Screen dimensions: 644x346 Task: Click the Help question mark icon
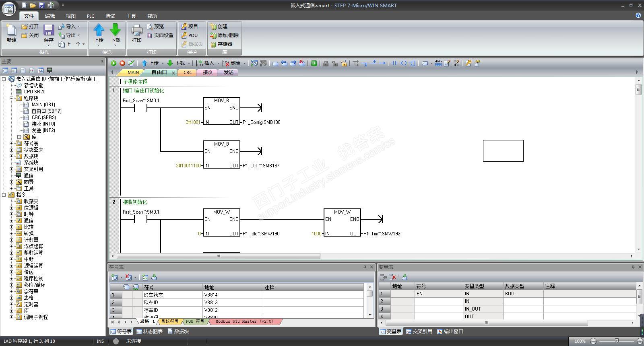pos(638,15)
